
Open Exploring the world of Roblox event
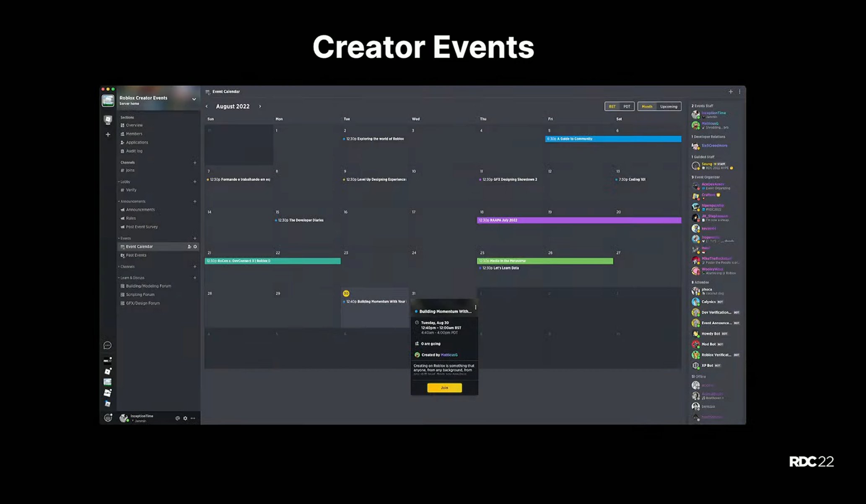click(x=374, y=139)
